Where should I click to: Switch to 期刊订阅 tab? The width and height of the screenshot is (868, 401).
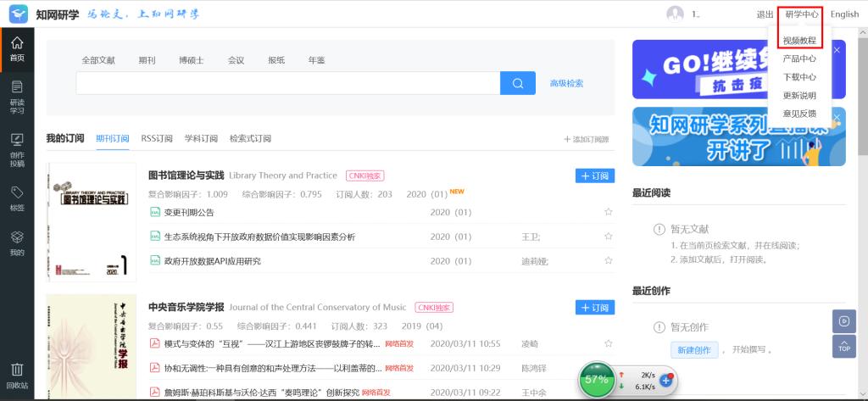(x=113, y=138)
